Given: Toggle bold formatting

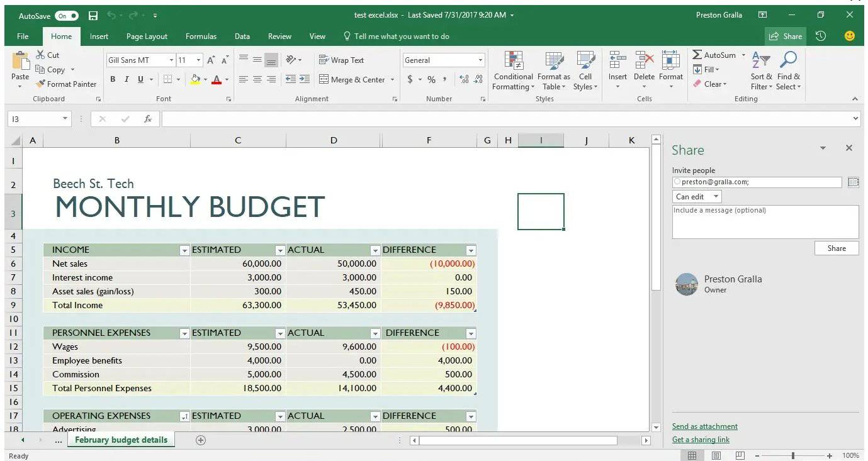Looking at the screenshot, I should tap(113, 79).
